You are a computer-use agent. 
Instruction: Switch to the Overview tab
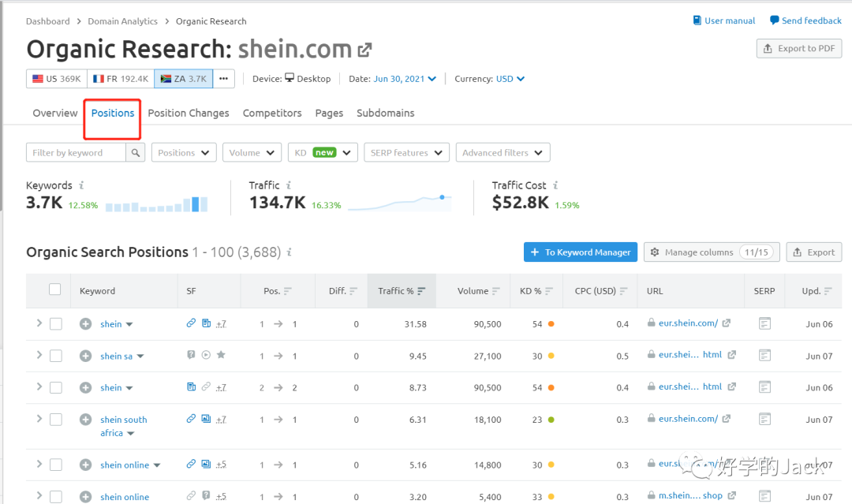pyautogui.click(x=55, y=113)
